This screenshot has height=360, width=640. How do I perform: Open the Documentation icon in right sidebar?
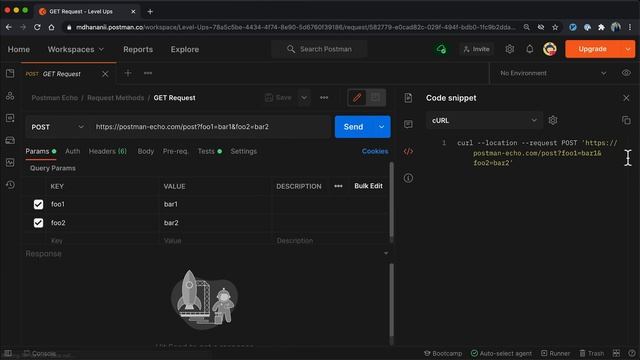pyautogui.click(x=408, y=98)
